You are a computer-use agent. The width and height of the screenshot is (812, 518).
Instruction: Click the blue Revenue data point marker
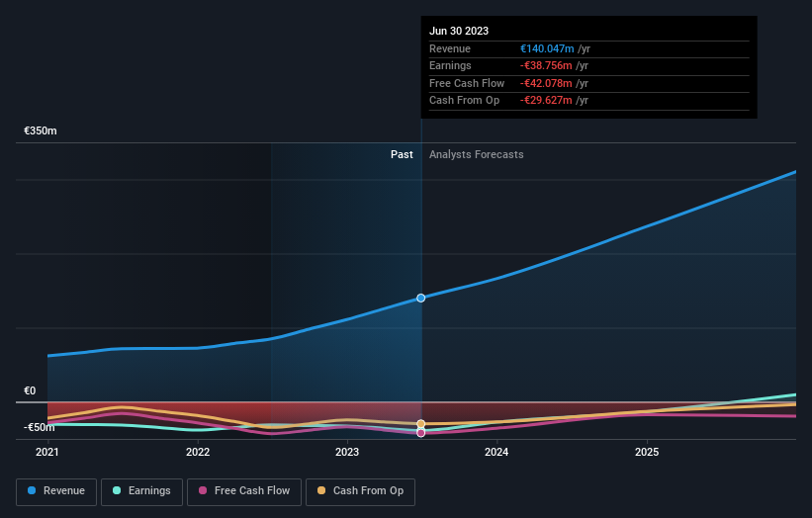pyautogui.click(x=421, y=298)
